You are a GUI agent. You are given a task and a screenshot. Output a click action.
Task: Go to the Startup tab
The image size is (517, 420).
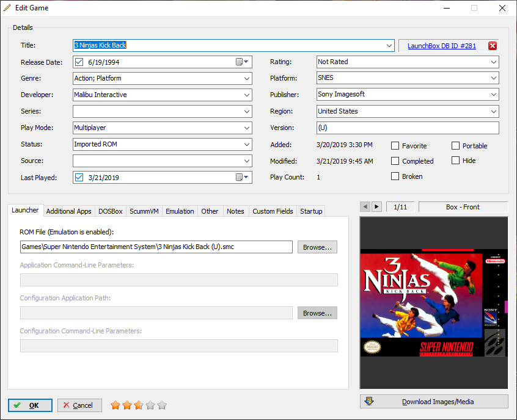(x=311, y=211)
